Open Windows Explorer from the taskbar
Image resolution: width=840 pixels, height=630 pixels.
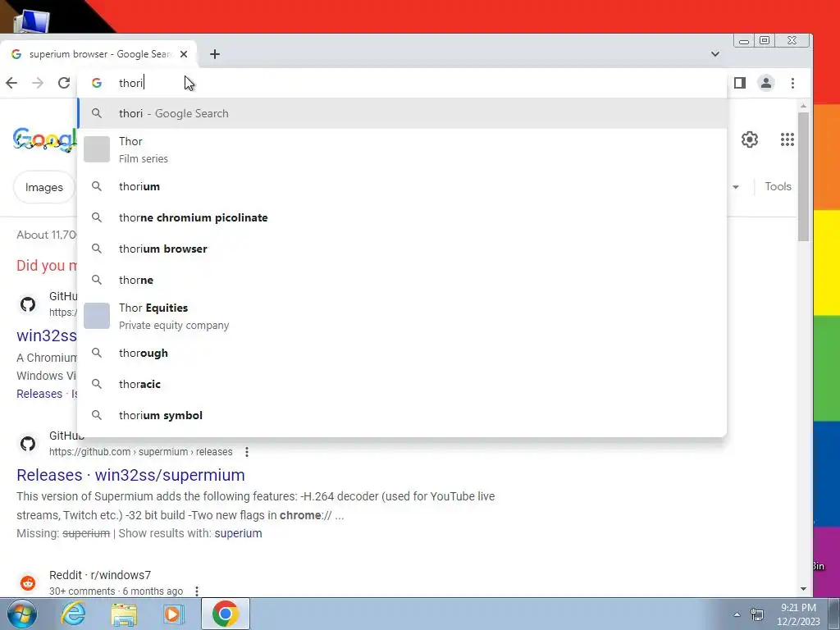click(124, 614)
